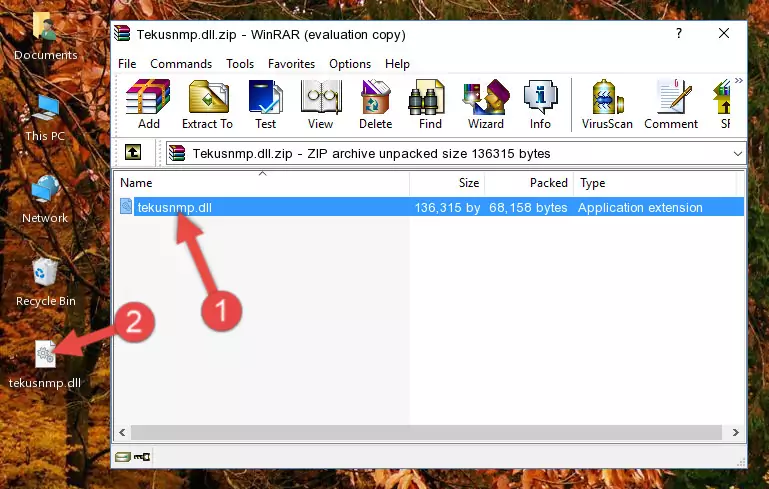Open the File menu

[127, 64]
